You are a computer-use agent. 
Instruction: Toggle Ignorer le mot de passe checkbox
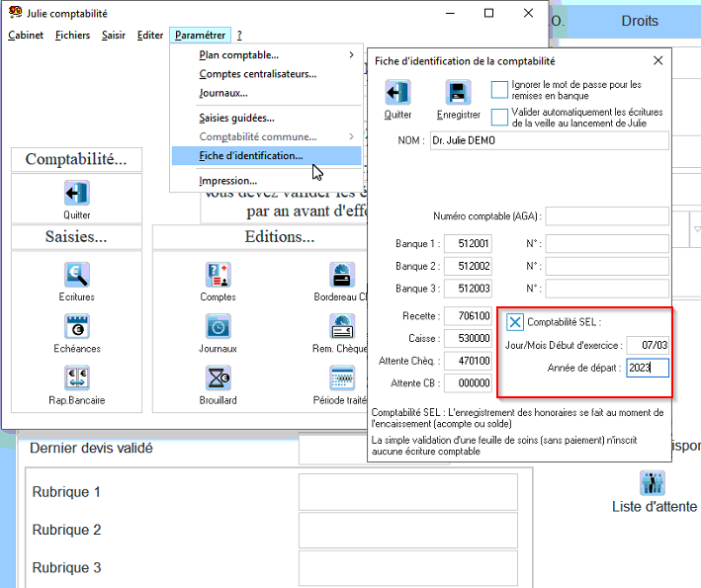[x=499, y=90]
